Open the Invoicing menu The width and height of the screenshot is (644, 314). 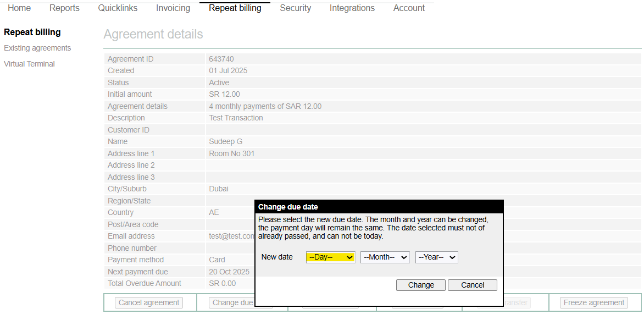(x=173, y=8)
